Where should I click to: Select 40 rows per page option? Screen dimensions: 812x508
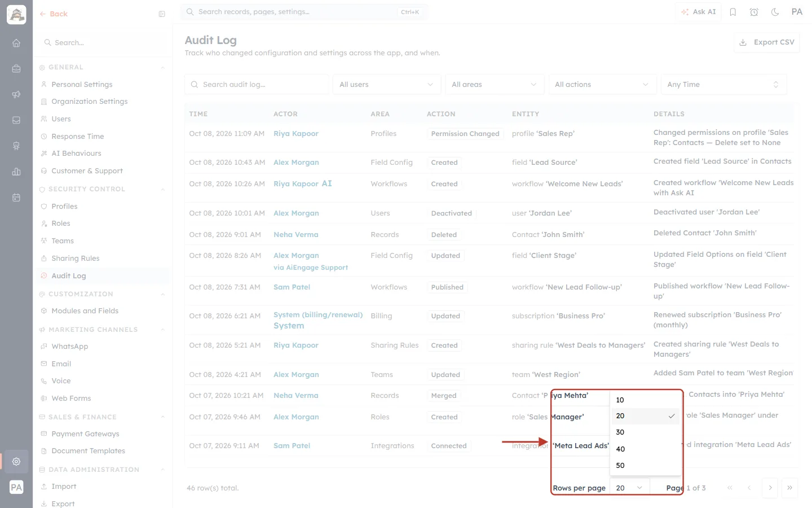coord(646,449)
